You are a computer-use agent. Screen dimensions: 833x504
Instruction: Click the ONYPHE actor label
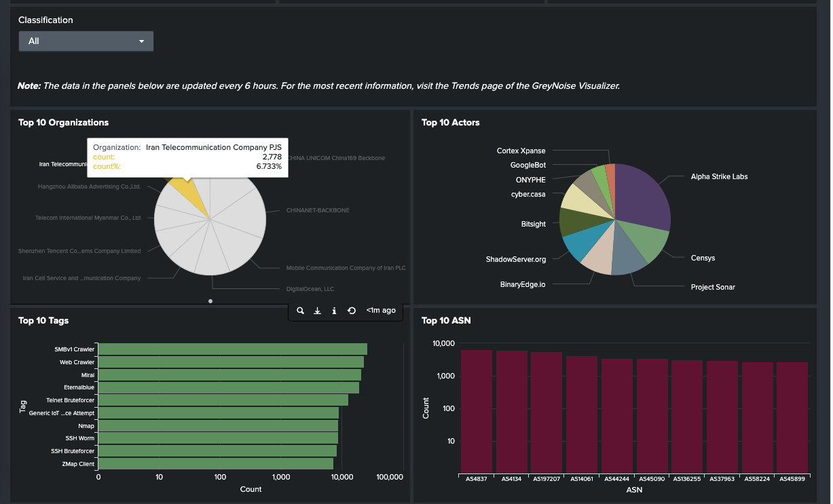[x=530, y=180]
